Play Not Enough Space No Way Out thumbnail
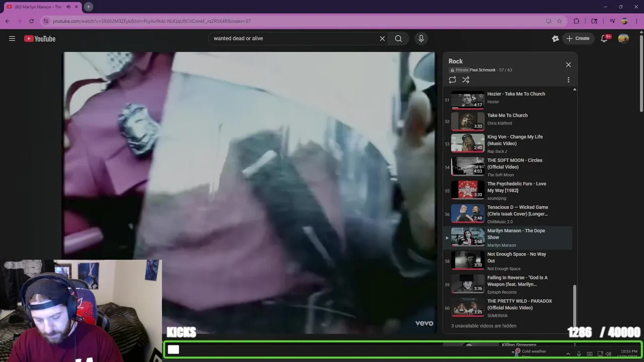 [467, 260]
